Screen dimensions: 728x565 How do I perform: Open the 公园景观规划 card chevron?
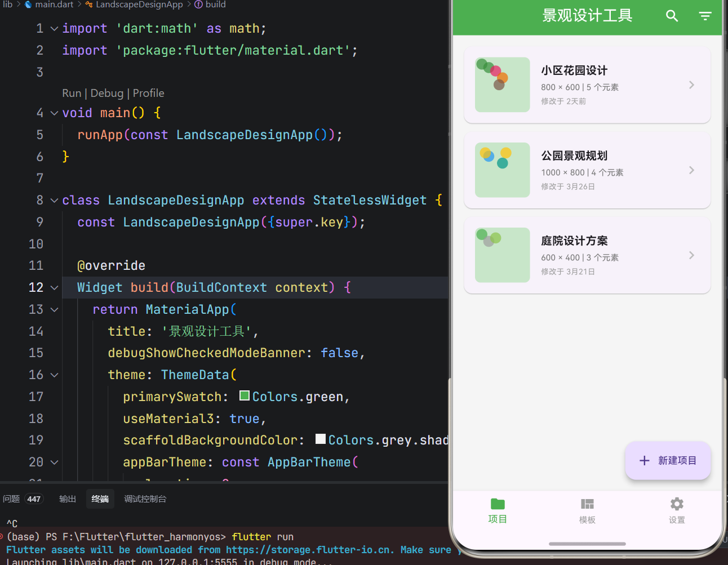tap(691, 170)
